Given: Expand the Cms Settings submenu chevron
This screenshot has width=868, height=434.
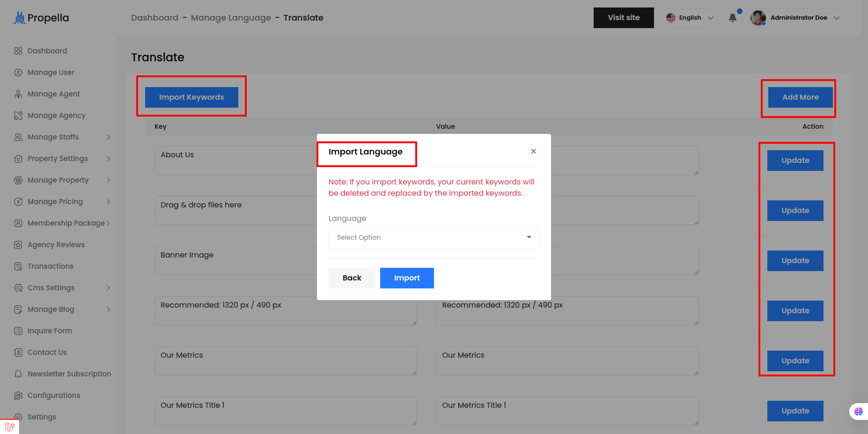Looking at the screenshot, I should [x=108, y=288].
